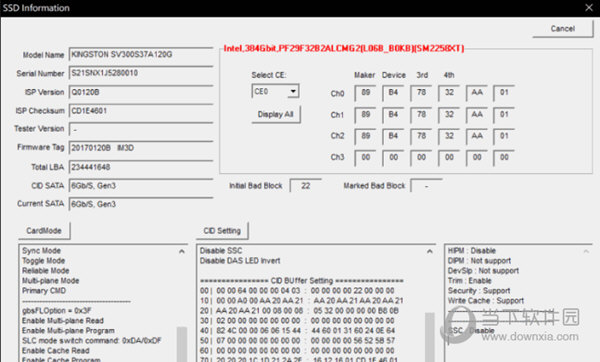
Task: Click the Serial Number field
Action: tap(141, 73)
